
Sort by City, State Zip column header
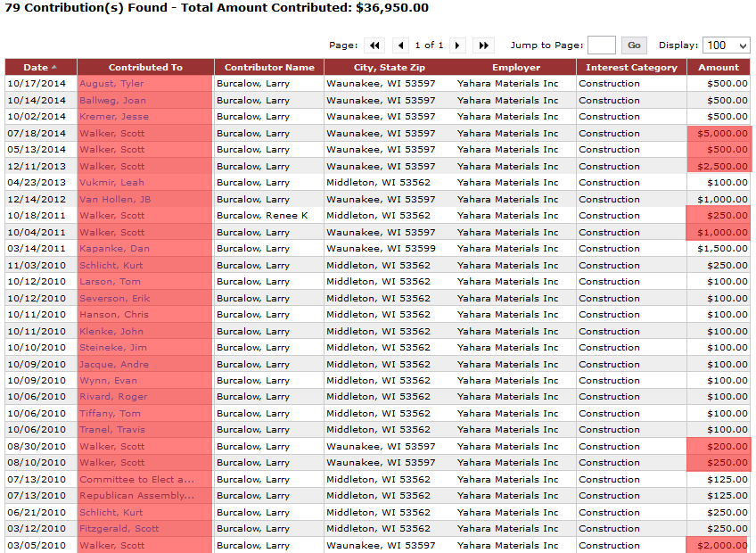click(389, 68)
